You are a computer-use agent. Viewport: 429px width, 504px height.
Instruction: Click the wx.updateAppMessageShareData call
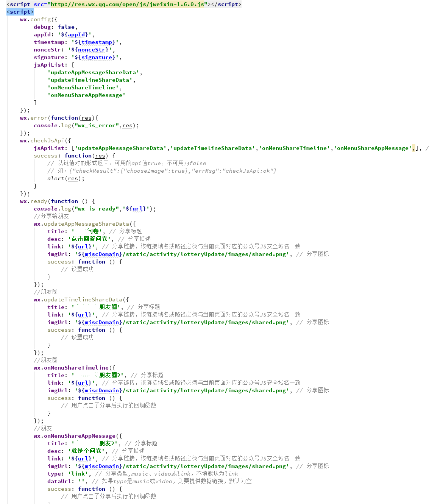(85, 224)
